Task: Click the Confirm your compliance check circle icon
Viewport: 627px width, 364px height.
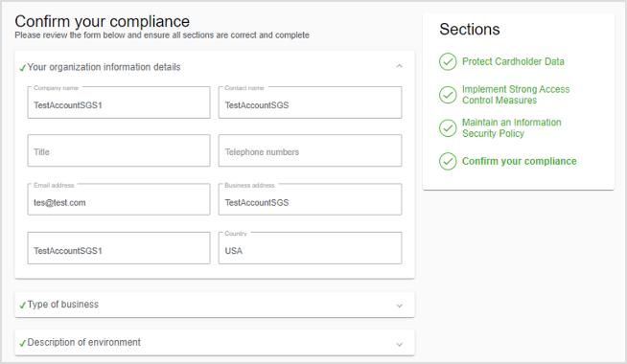Action: [448, 162]
